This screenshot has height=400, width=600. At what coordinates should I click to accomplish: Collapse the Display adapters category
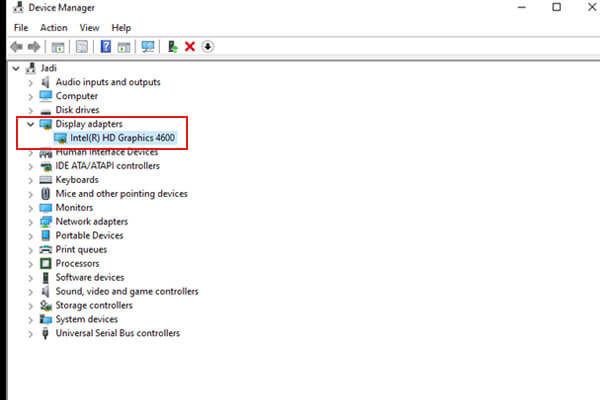tap(30, 124)
